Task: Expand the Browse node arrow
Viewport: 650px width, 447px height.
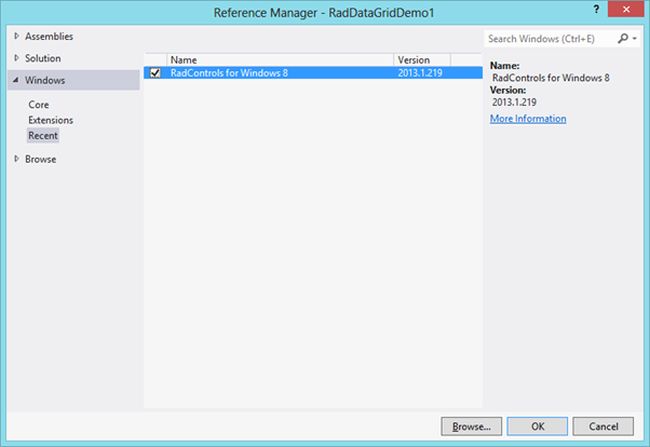Action: click(x=17, y=159)
